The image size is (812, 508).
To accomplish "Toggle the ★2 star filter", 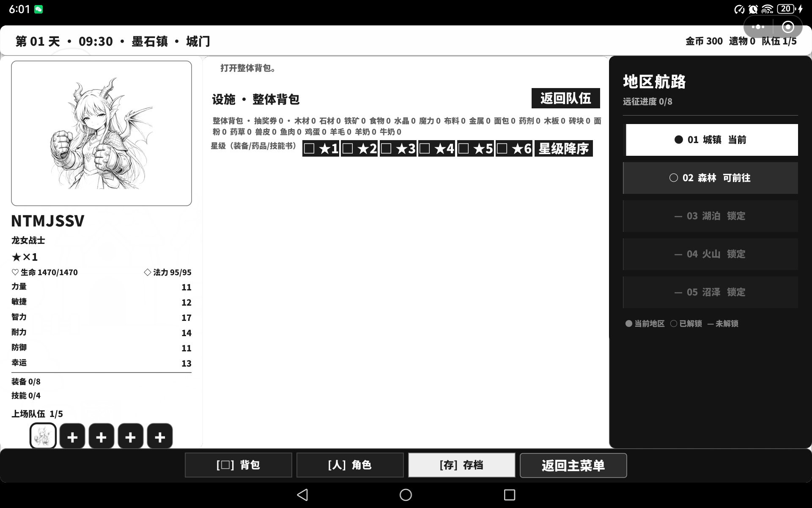I will [359, 149].
